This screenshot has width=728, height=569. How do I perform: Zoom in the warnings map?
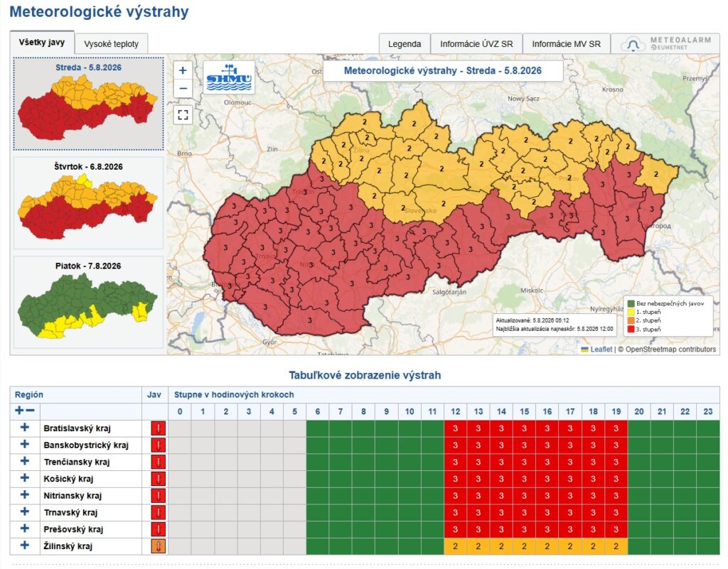coord(183,70)
